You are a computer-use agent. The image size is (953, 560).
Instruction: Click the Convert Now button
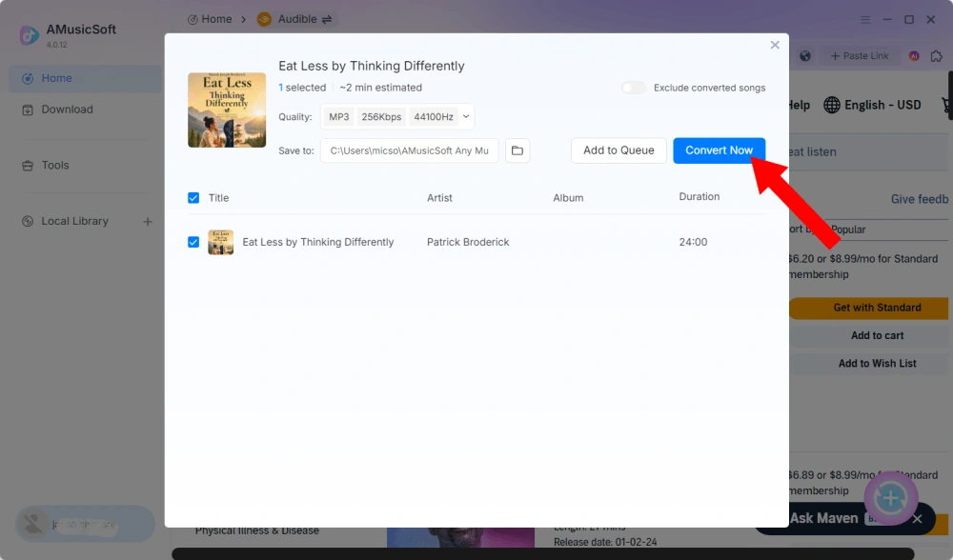click(719, 150)
